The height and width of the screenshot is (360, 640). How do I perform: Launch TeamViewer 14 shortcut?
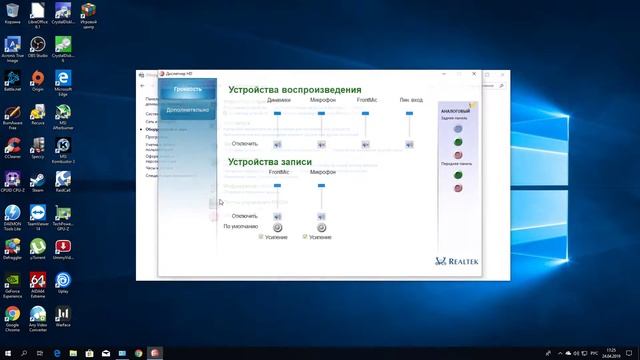click(x=38, y=218)
